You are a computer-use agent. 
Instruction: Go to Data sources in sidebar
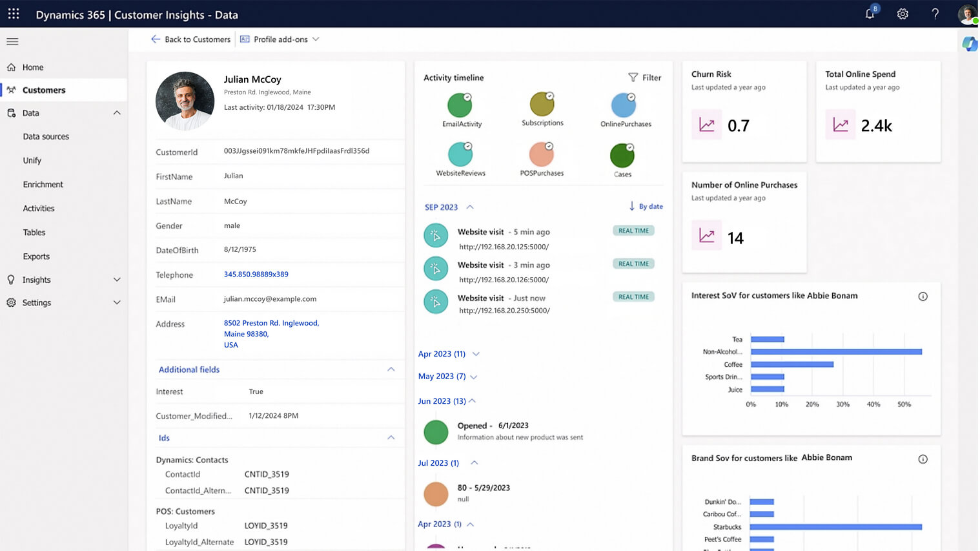pyautogui.click(x=46, y=137)
